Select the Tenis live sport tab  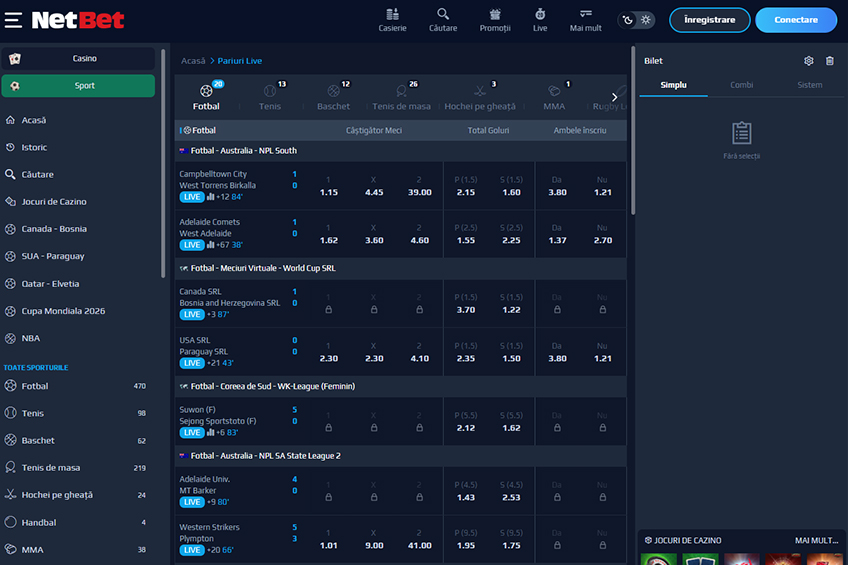270,96
